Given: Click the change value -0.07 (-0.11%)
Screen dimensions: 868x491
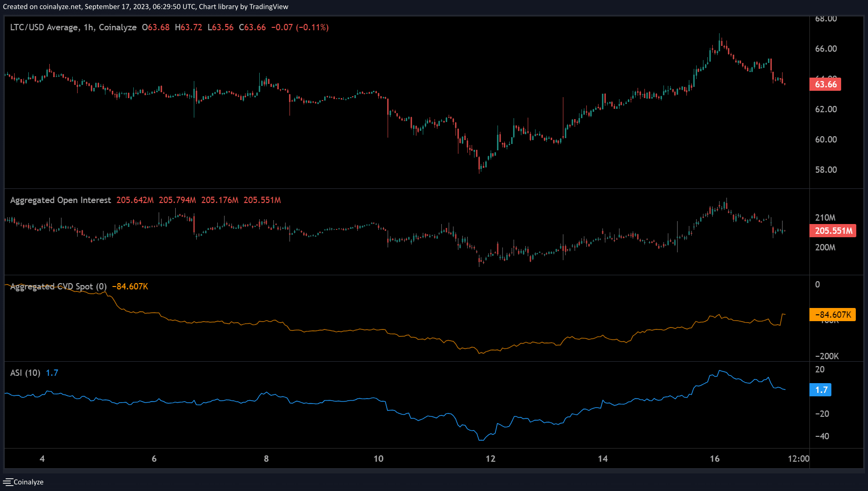Looking at the screenshot, I should 300,27.
